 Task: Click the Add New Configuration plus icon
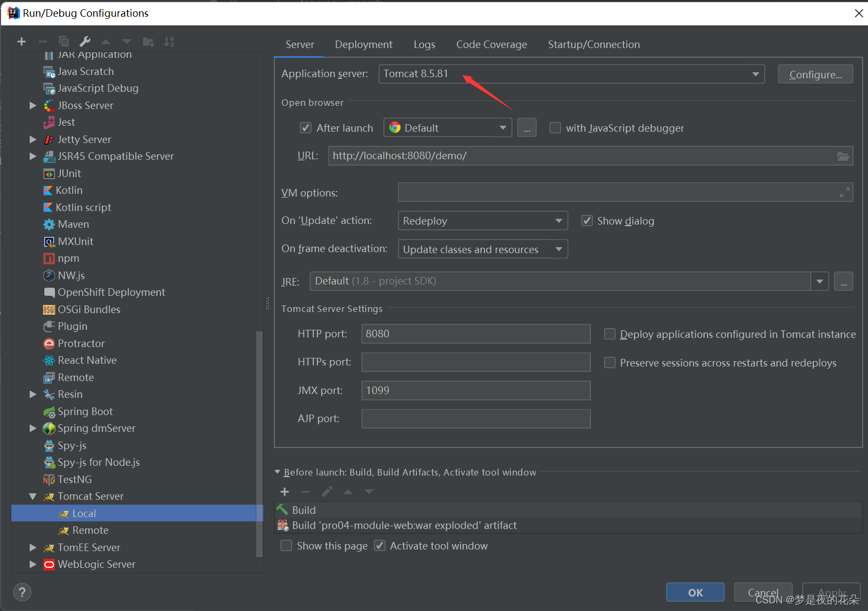pos(22,42)
